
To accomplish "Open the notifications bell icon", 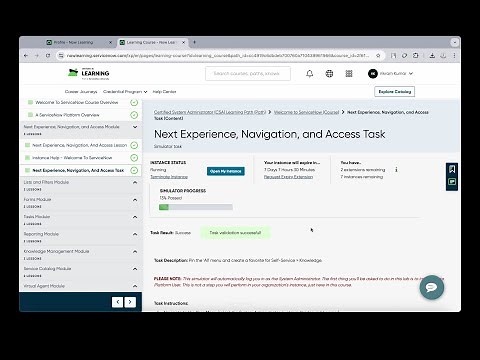I will pos(310,74).
